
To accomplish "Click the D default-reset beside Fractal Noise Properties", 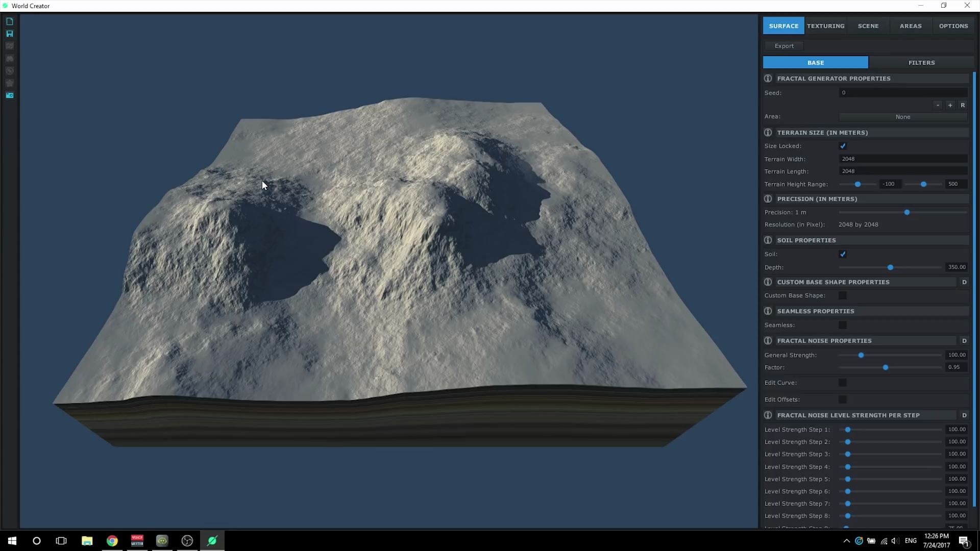I will (965, 340).
